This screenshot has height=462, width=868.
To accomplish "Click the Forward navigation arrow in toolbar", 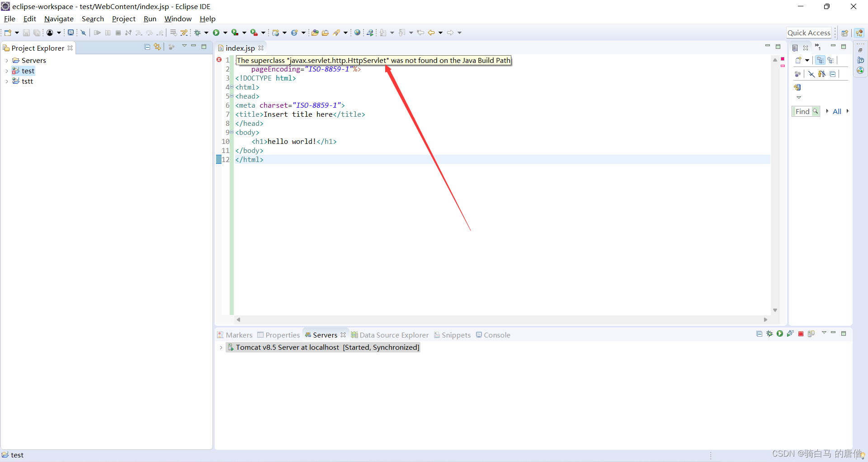I will (450, 33).
